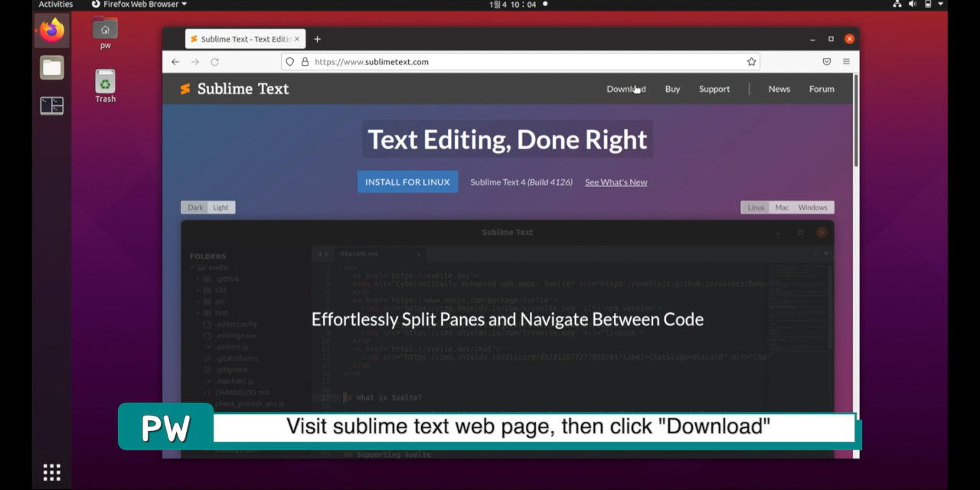Click the URL address field

[521, 62]
